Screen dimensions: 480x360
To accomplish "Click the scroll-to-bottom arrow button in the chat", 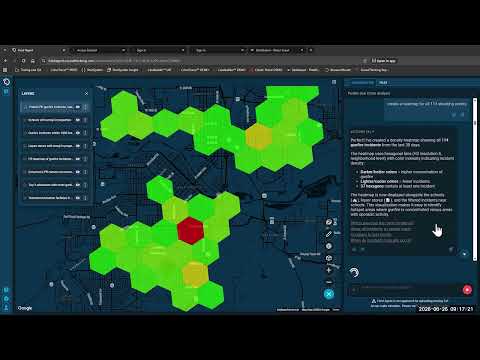I will [464, 254].
